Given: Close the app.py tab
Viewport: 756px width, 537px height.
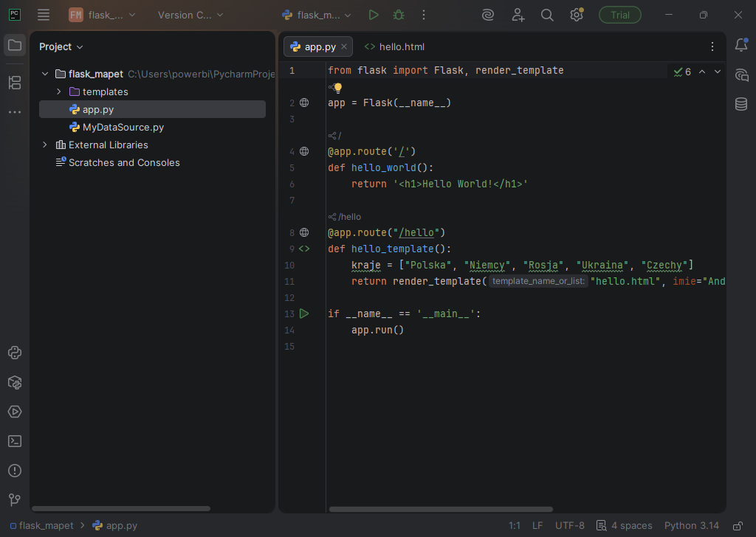Looking at the screenshot, I should point(344,46).
